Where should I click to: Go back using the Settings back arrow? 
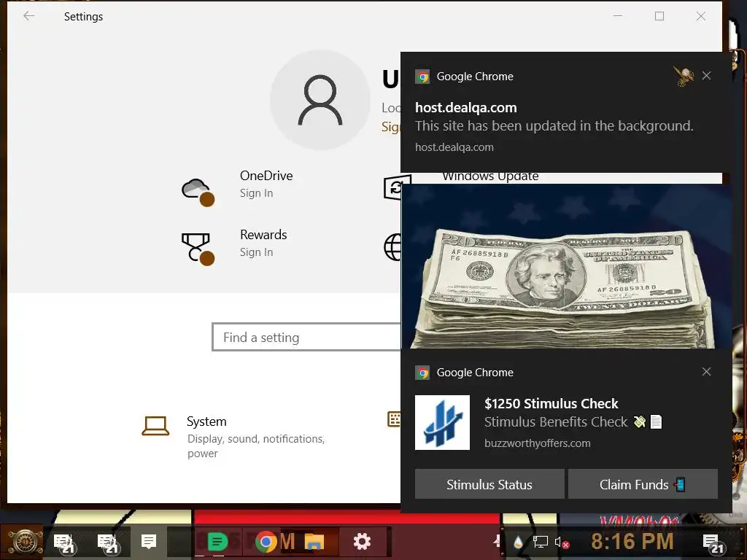(29, 16)
